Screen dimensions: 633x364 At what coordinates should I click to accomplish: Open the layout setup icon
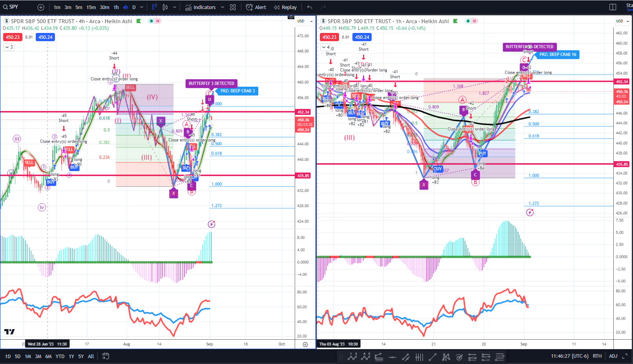pos(613,7)
